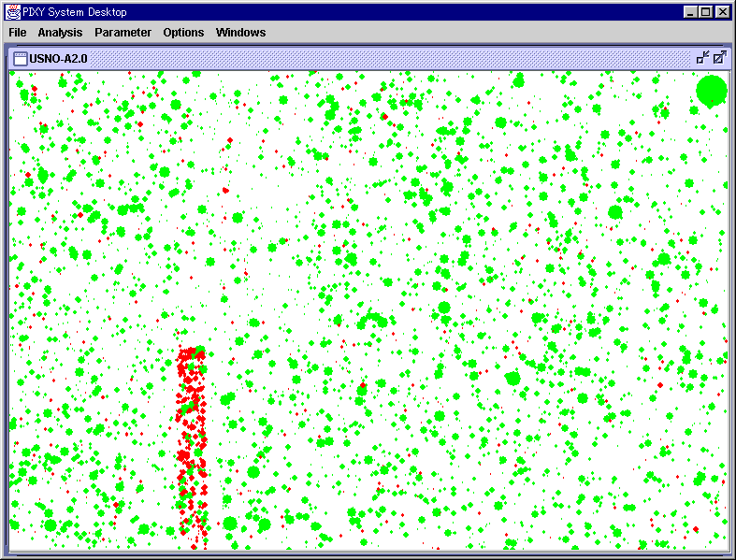The width and height of the screenshot is (736, 560).
Task: Click the huge green star in the chart's corner
Action: pos(711,91)
